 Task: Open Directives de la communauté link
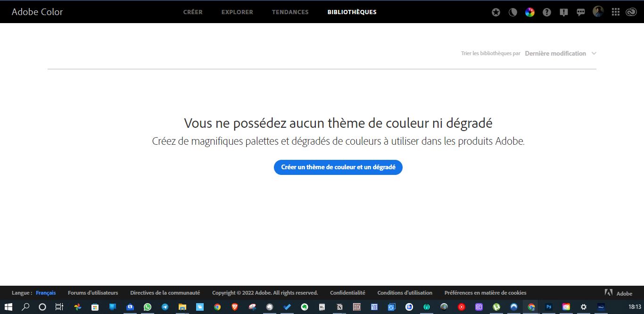165,293
